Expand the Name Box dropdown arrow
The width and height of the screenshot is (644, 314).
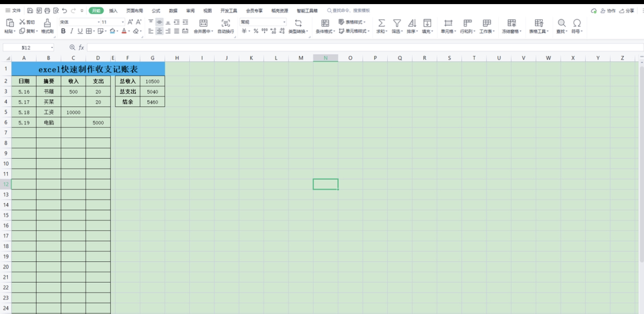pyautogui.click(x=53, y=47)
